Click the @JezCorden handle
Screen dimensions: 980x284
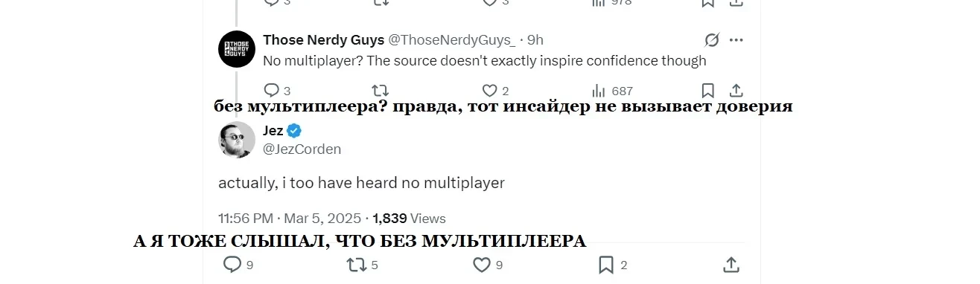(302, 149)
